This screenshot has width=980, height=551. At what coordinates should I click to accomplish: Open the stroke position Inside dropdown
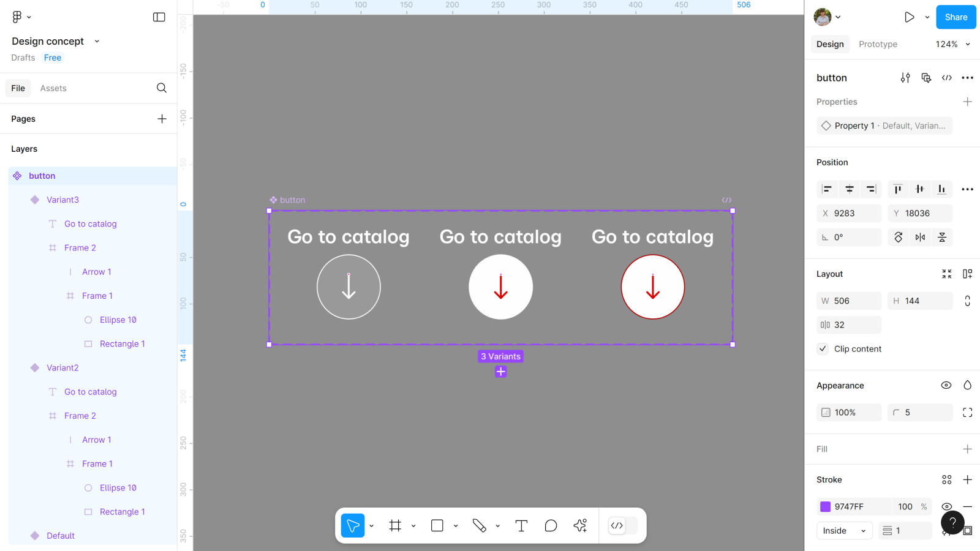click(x=843, y=531)
